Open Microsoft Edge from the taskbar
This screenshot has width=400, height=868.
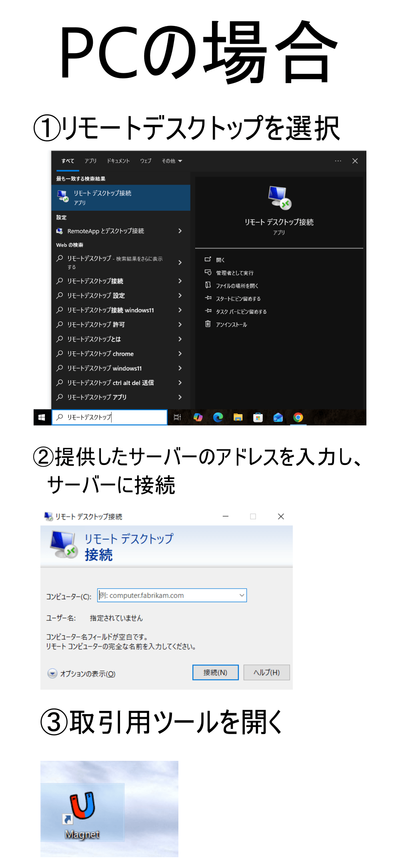click(218, 417)
